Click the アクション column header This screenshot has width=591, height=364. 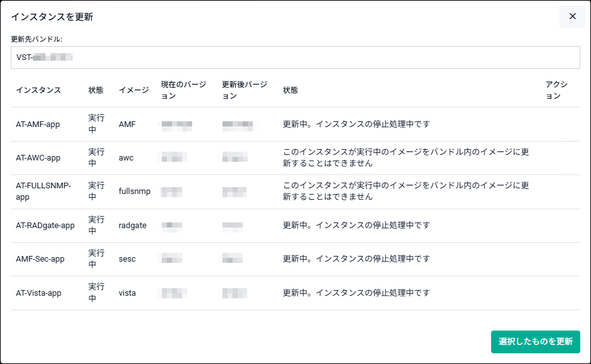pos(556,90)
